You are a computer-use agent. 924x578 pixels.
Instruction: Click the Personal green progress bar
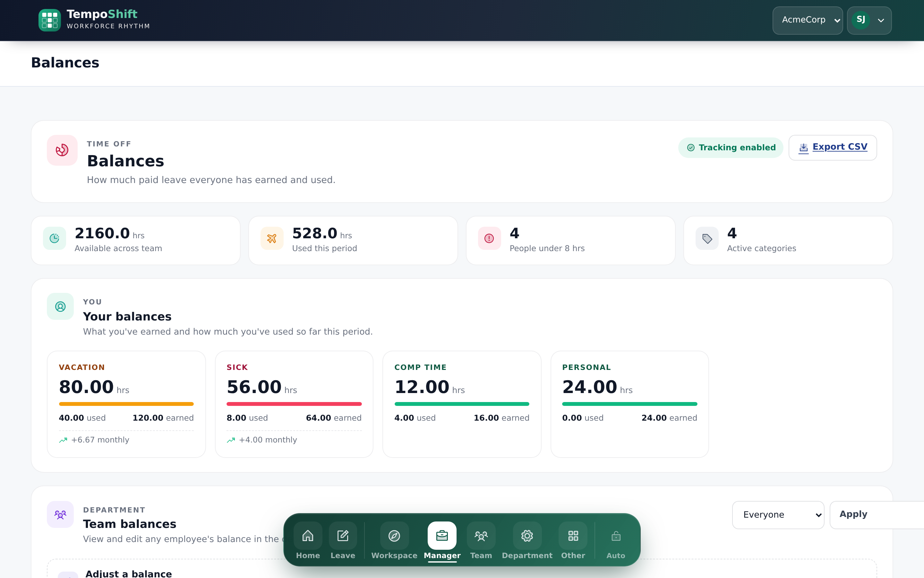pos(629,404)
